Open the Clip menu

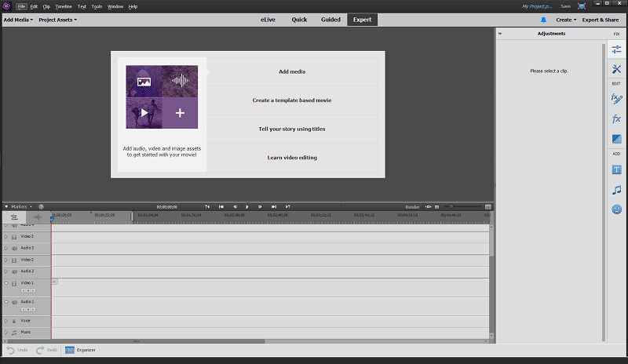pos(46,6)
